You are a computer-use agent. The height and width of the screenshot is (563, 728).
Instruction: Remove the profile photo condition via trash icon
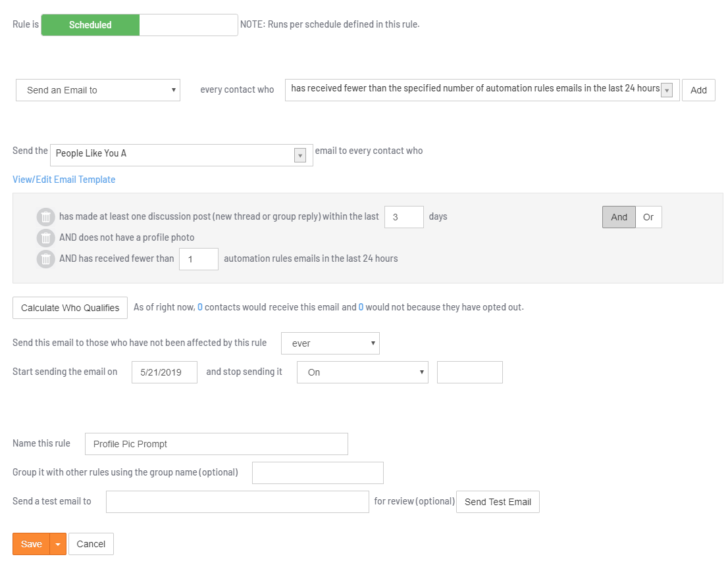click(x=45, y=238)
